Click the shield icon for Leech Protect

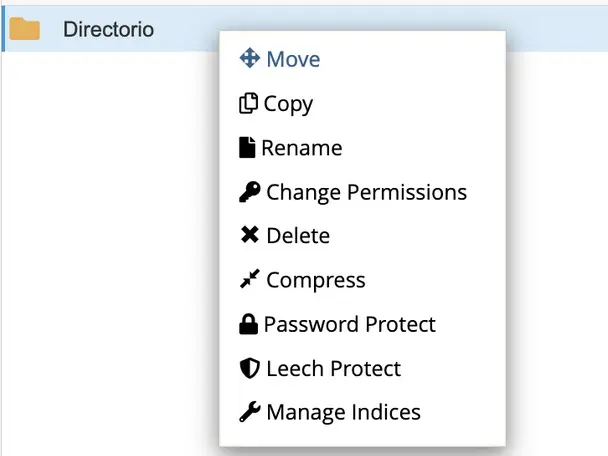tap(249, 368)
